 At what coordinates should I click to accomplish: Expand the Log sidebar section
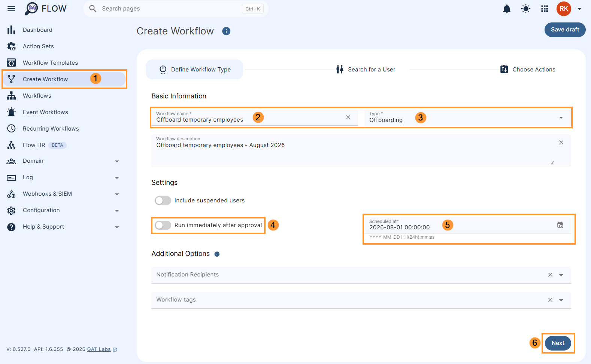click(117, 178)
